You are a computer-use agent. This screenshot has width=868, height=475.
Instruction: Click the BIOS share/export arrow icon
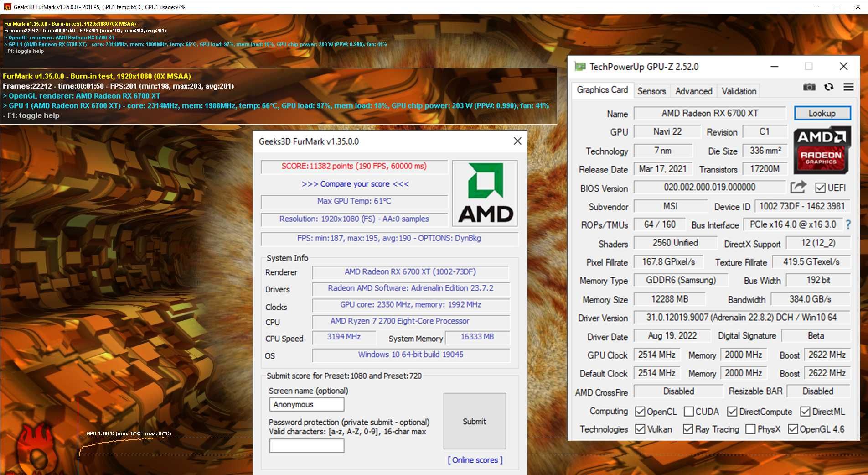(798, 187)
